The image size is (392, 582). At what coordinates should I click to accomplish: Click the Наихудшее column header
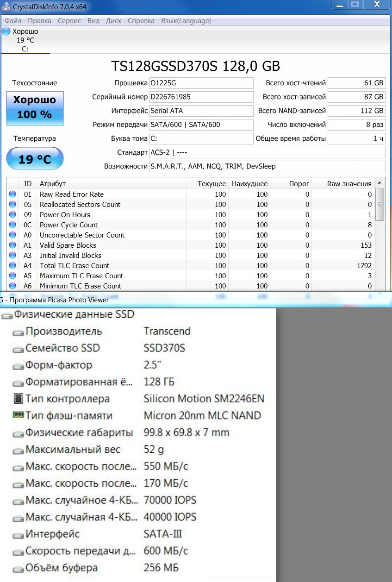tap(249, 184)
